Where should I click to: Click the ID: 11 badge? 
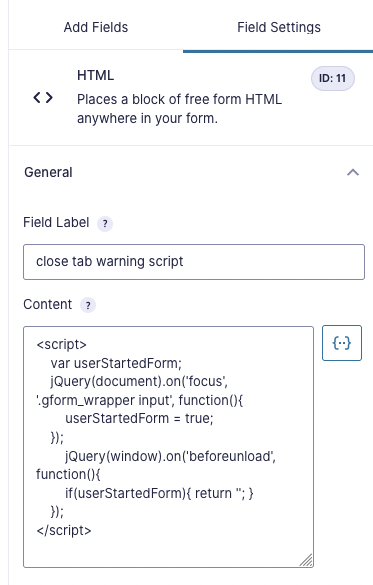333,78
